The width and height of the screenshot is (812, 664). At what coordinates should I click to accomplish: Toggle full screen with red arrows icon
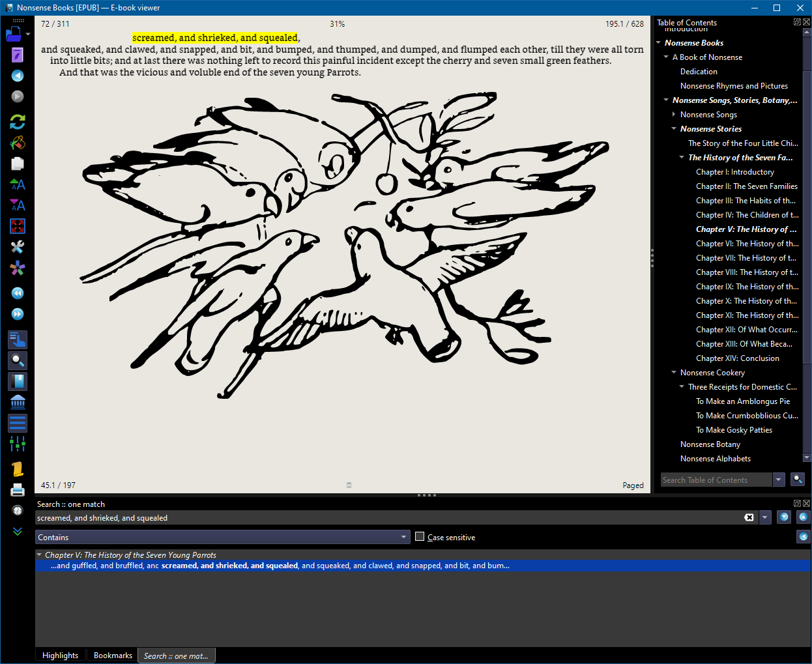click(x=18, y=226)
